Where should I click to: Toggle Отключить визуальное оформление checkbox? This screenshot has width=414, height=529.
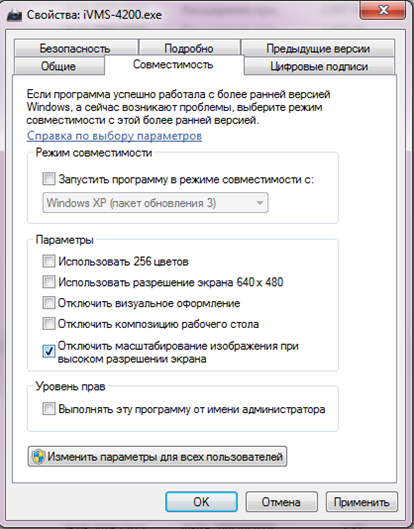coord(49,303)
